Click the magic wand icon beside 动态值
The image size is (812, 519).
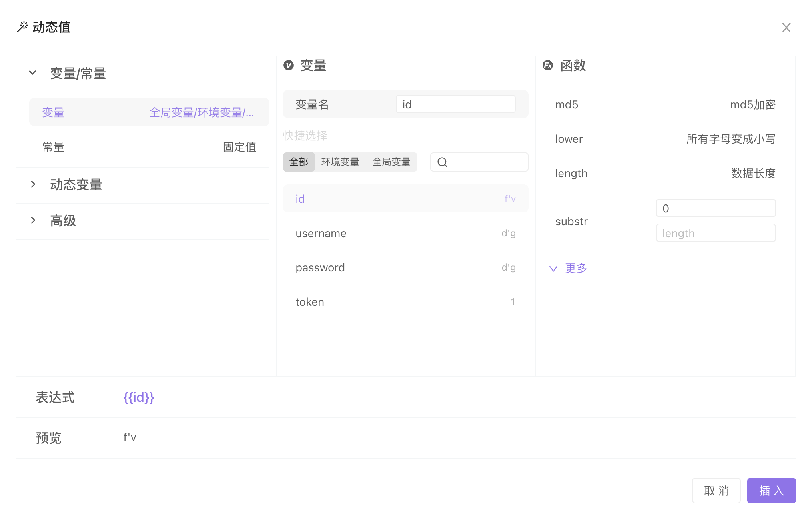[22, 27]
